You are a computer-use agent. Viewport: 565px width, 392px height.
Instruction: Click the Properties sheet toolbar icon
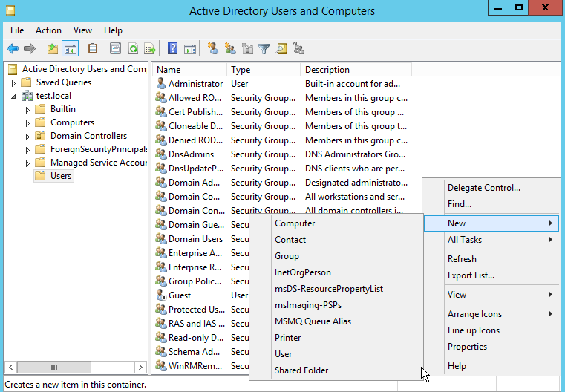115,49
